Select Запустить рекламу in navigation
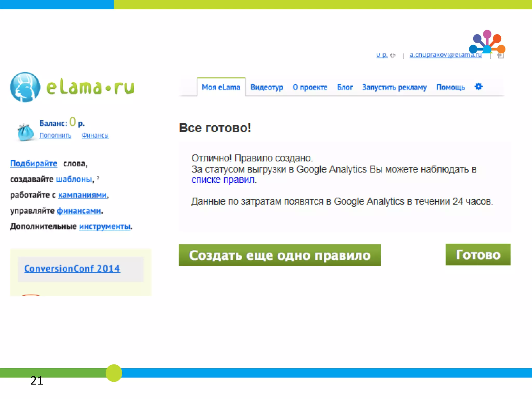The height and width of the screenshot is (399, 532). (394, 87)
